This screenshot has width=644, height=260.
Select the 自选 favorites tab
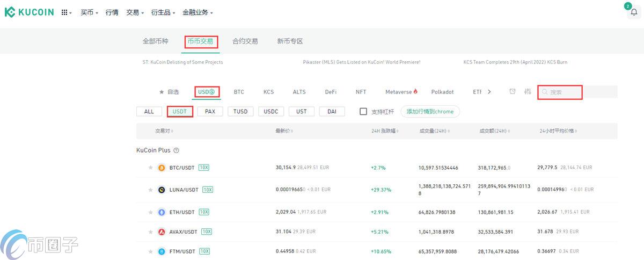[169, 92]
